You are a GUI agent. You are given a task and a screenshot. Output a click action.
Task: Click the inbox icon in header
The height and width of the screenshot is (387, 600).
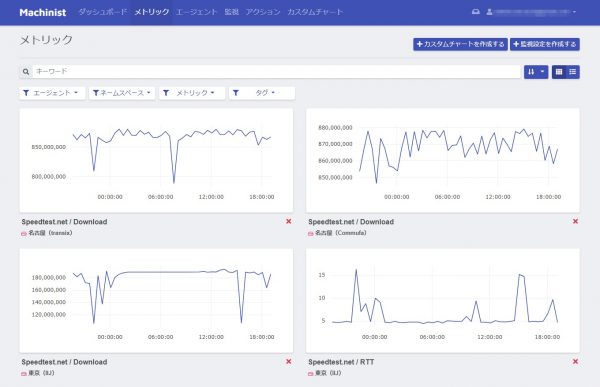[476, 12]
